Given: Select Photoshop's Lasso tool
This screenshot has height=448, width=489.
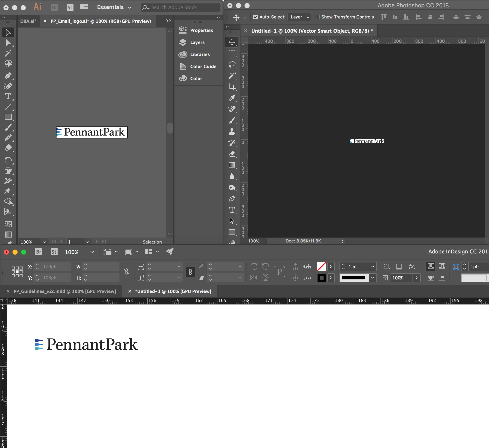Looking at the screenshot, I should (232, 64).
